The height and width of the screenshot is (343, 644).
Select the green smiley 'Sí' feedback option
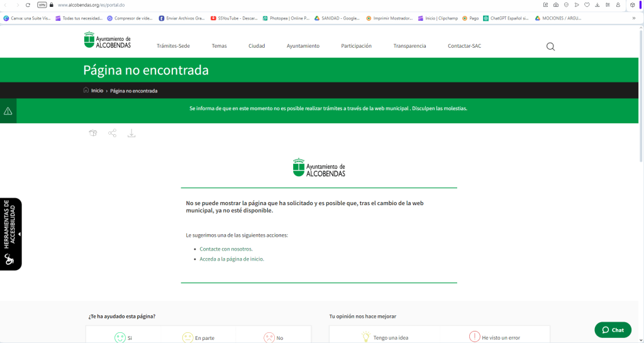coord(120,337)
